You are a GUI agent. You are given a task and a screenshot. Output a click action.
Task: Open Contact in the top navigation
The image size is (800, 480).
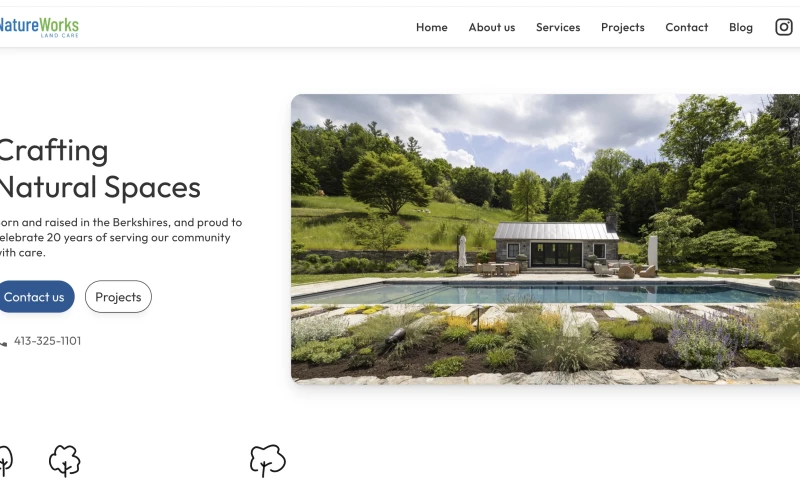[x=687, y=28]
